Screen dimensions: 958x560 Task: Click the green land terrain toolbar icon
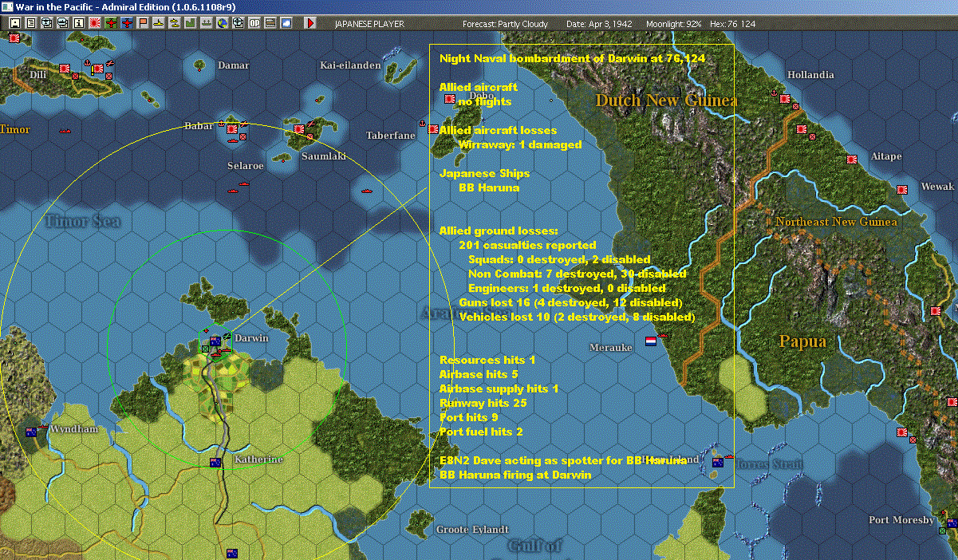coord(190,23)
